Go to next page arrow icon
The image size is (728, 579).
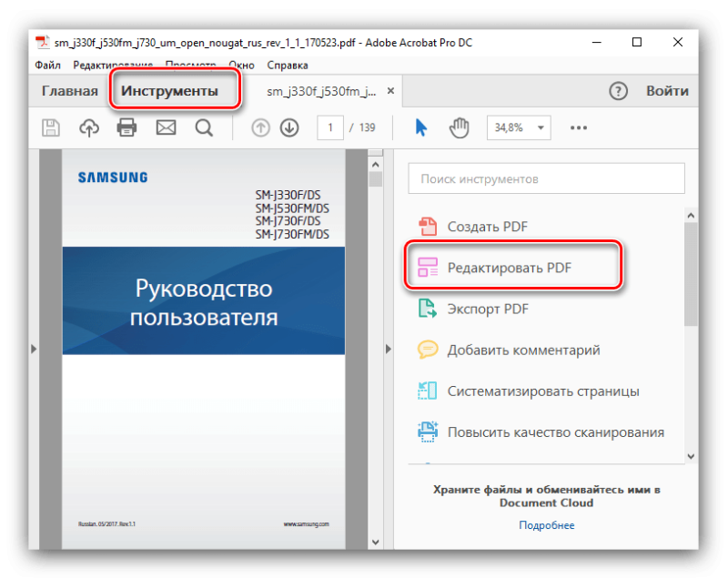(289, 127)
